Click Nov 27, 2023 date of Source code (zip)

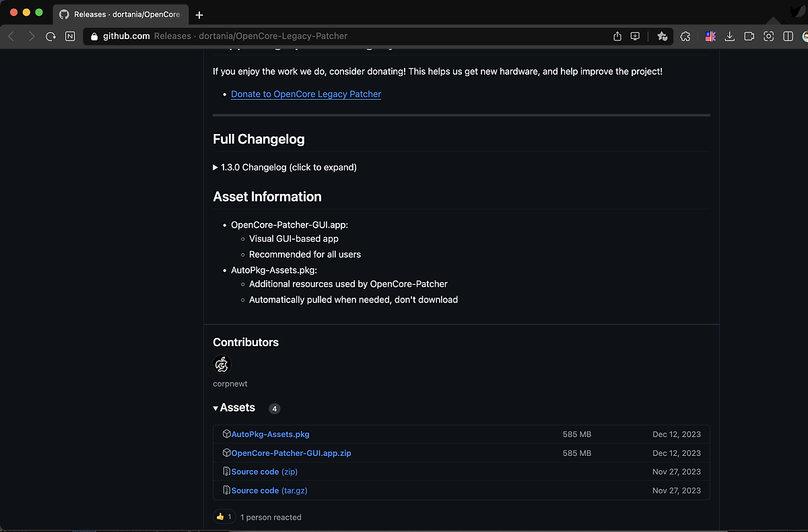point(677,472)
